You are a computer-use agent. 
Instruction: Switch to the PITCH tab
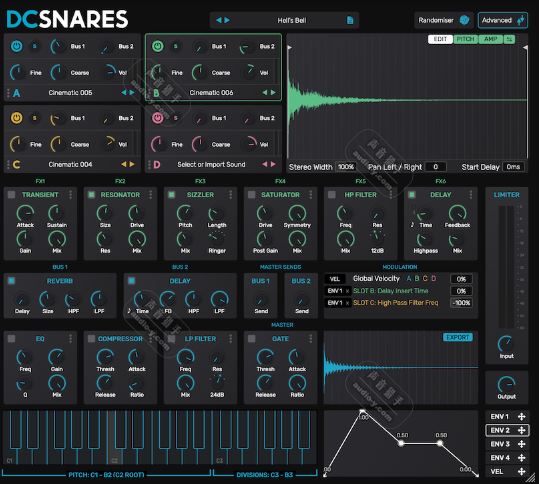click(x=465, y=39)
